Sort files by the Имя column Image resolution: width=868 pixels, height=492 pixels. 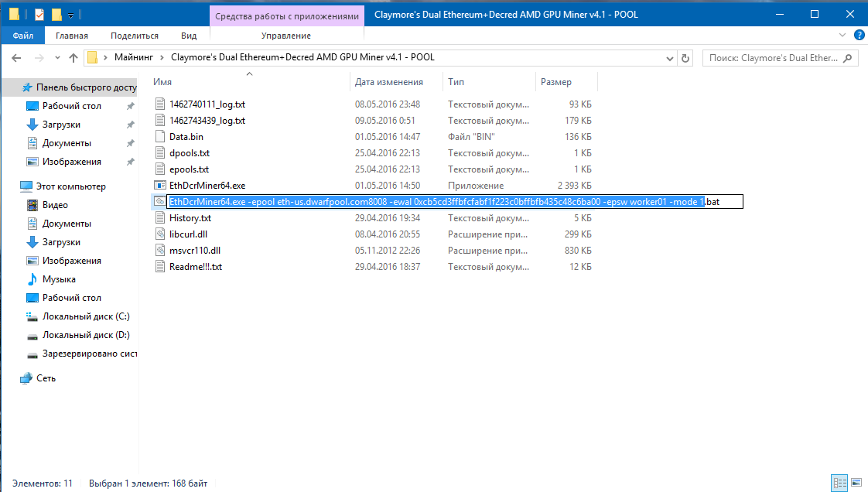[x=162, y=82]
